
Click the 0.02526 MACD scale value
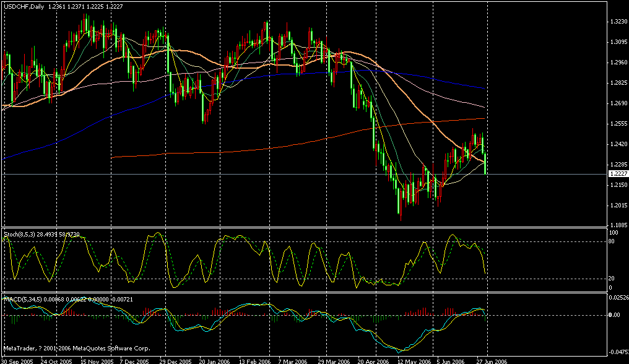pos(618,298)
